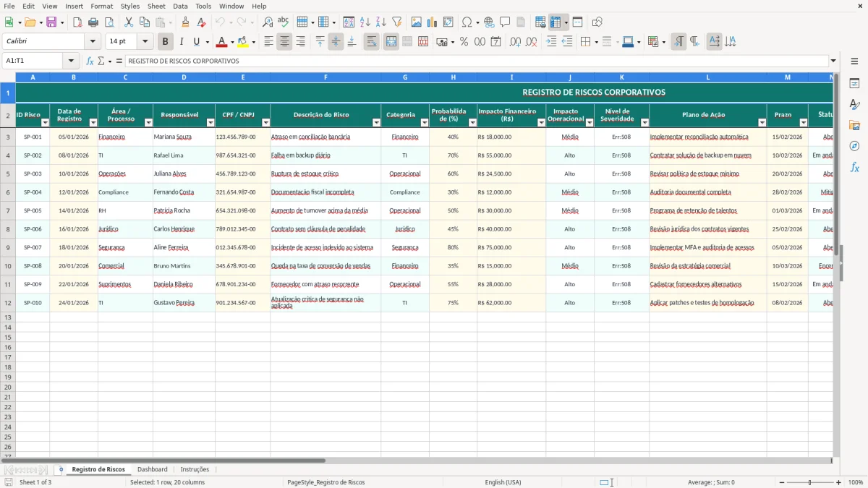Click the formula input line
This screenshot has height=488, width=868.
477,61
